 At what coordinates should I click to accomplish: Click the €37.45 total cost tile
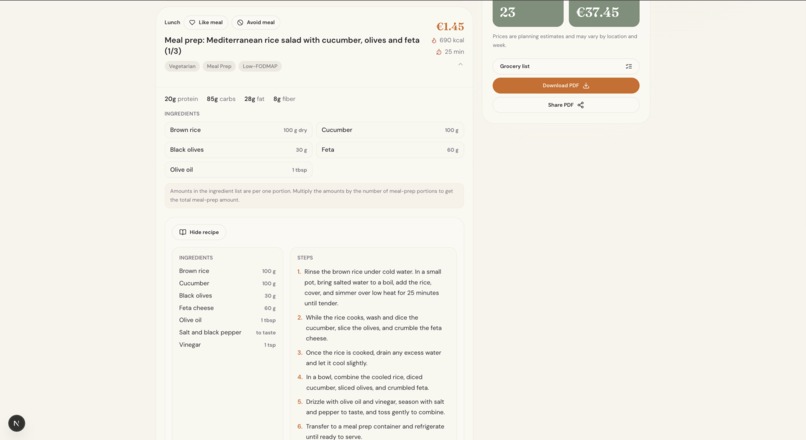[604, 13]
